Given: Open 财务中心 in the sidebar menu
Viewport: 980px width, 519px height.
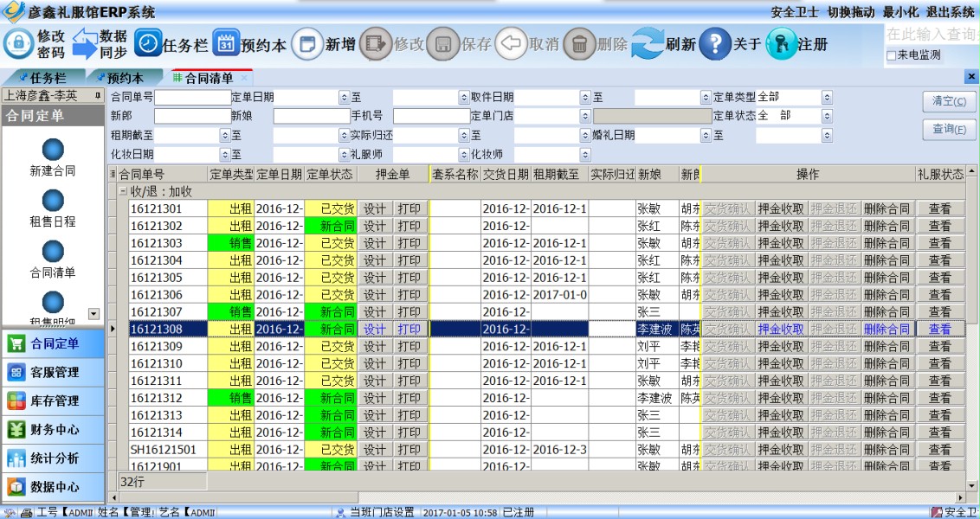Looking at the screenshot, I should click(x=54, y=429).
